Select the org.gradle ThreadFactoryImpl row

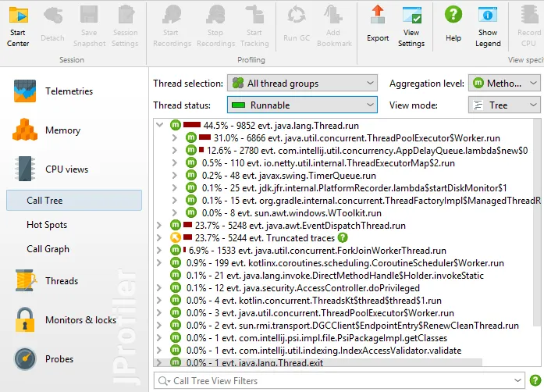363,201
